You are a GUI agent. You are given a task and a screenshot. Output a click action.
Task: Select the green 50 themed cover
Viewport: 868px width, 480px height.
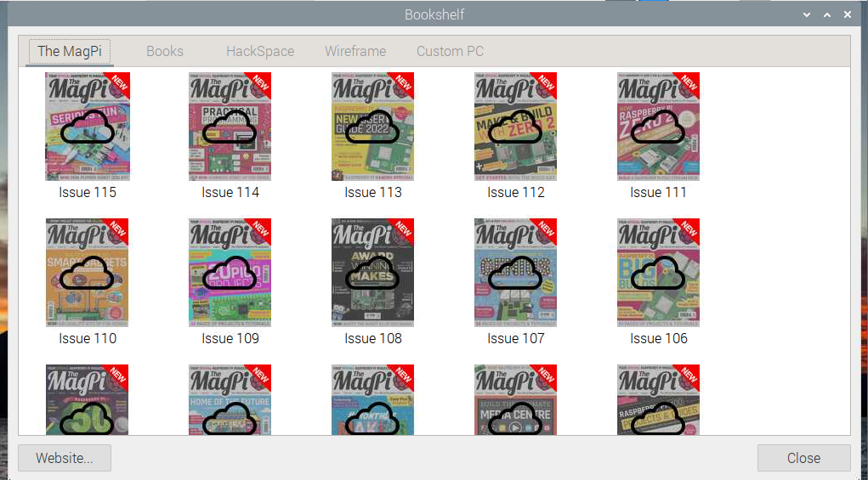pyautogui.click(x=88, y=399)
